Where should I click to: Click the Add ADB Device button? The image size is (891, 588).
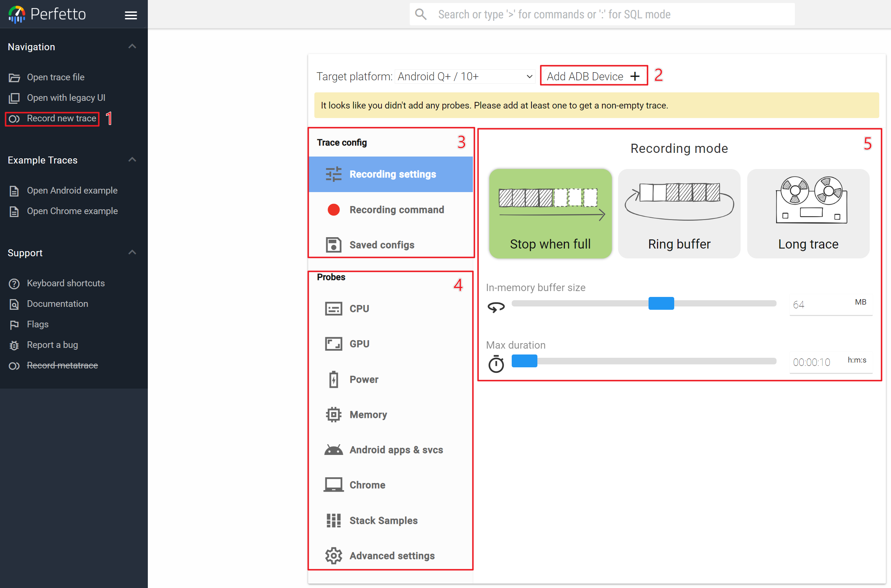click(x=594, y=76)
